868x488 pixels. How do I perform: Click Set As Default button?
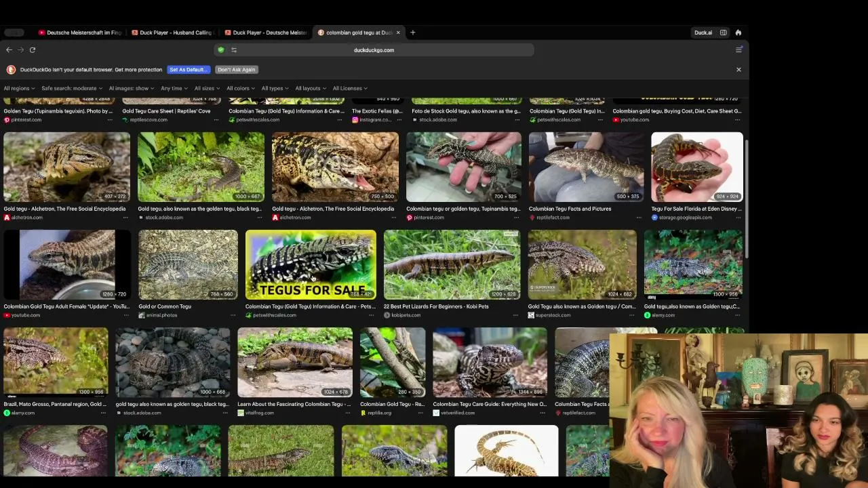tap(188, 69)
